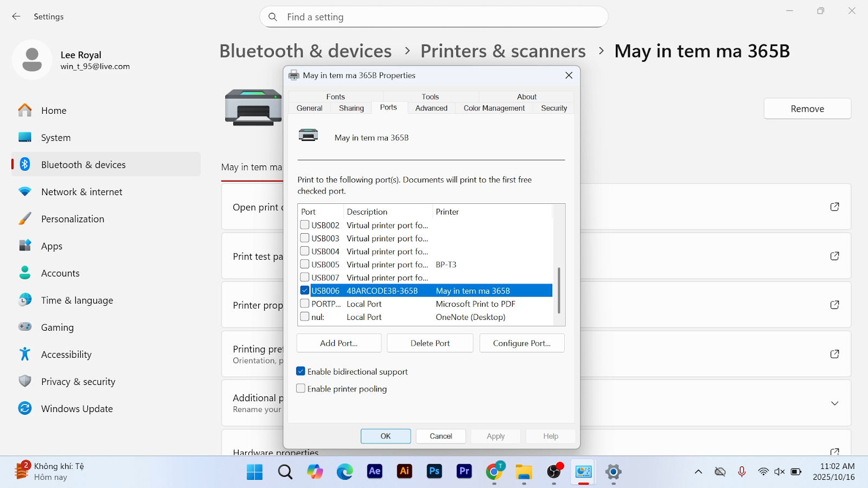Click the Configure Port button

pos(521,343)
